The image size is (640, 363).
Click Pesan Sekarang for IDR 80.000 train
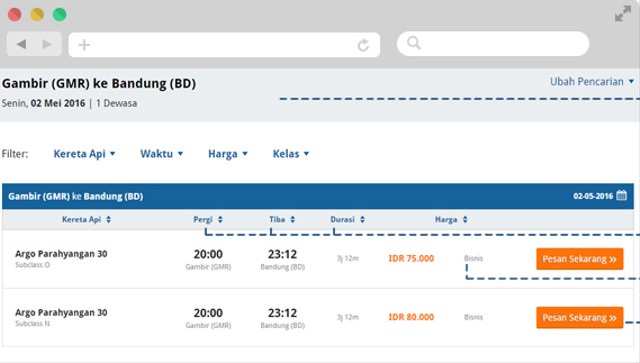(x=580, y=318)
